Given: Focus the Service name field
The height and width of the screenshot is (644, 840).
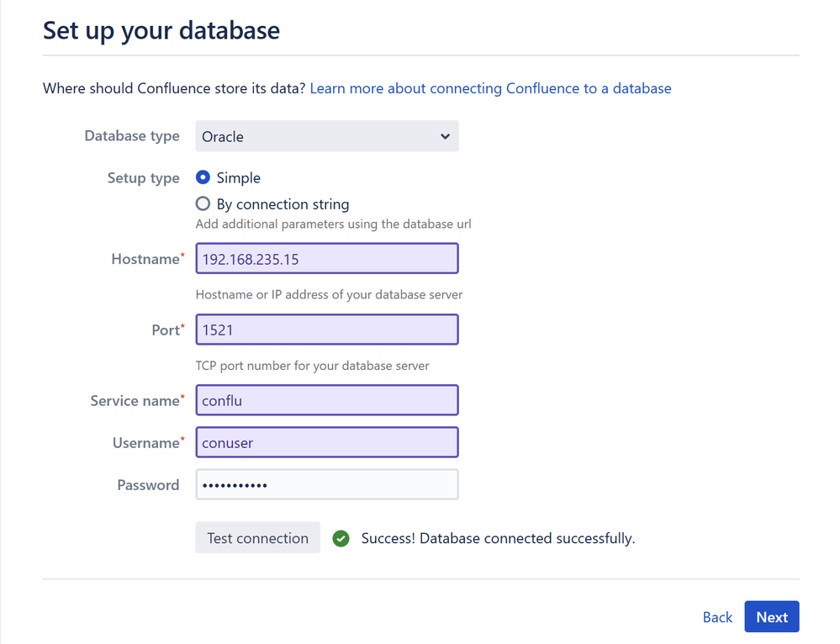Looking at the screenshot, I should tap(327, 400).
